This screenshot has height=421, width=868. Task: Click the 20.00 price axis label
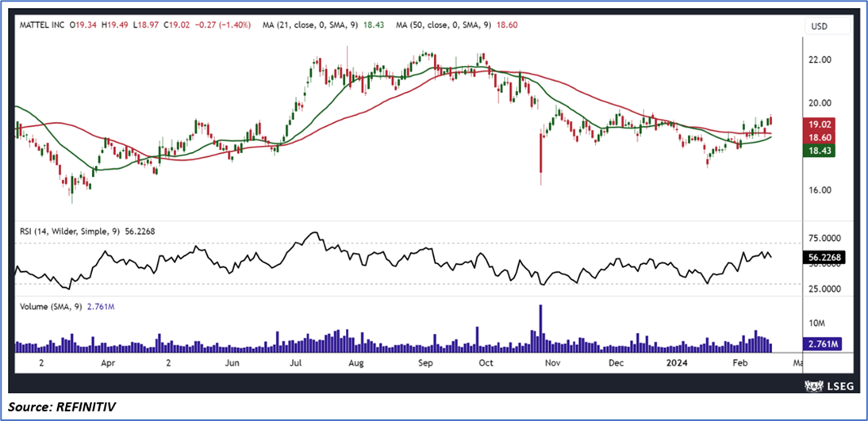[x=820, y=103]
